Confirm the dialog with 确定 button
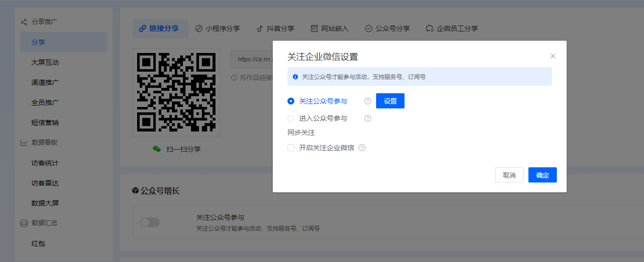Screen dimensions: 644x262 tap(542, 175)
